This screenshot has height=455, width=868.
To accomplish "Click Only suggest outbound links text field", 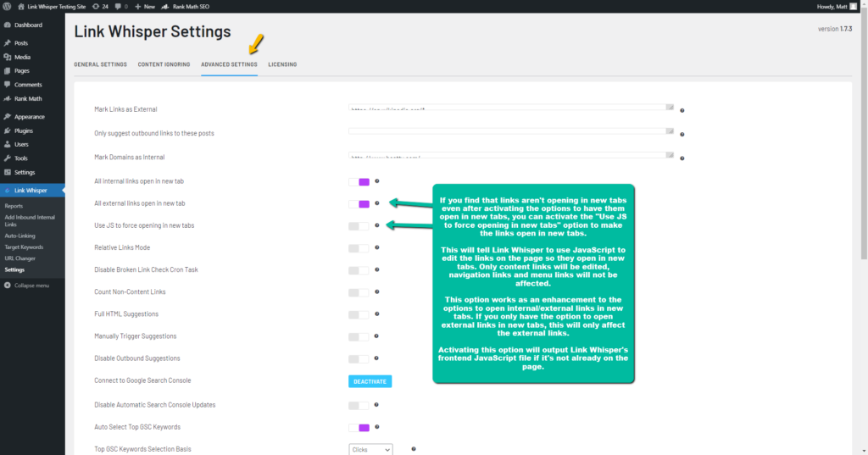I will (511, 131).
